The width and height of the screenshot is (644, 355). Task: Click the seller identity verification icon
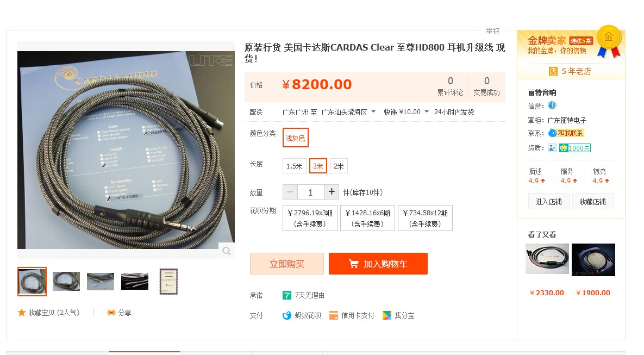(x=552, y=148)
